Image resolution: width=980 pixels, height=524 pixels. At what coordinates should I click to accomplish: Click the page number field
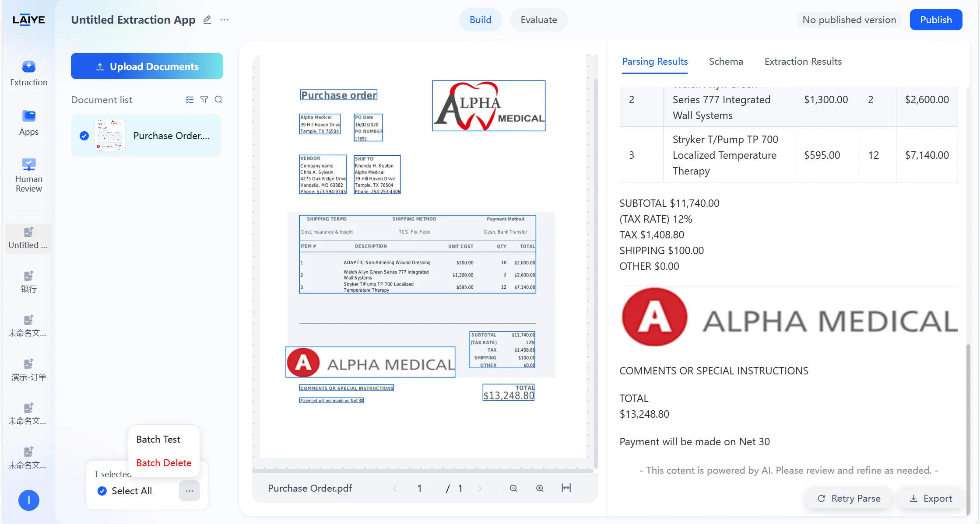click(419, 489)
